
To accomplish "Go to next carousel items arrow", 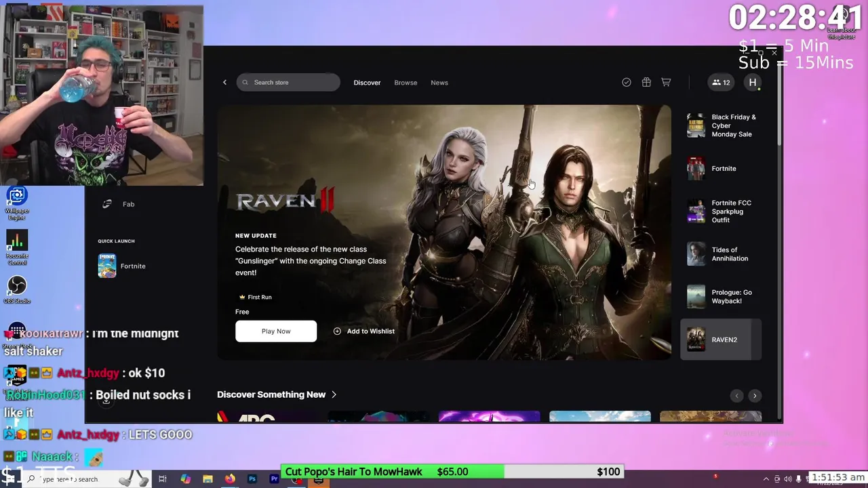I will [x=755, y=396].
